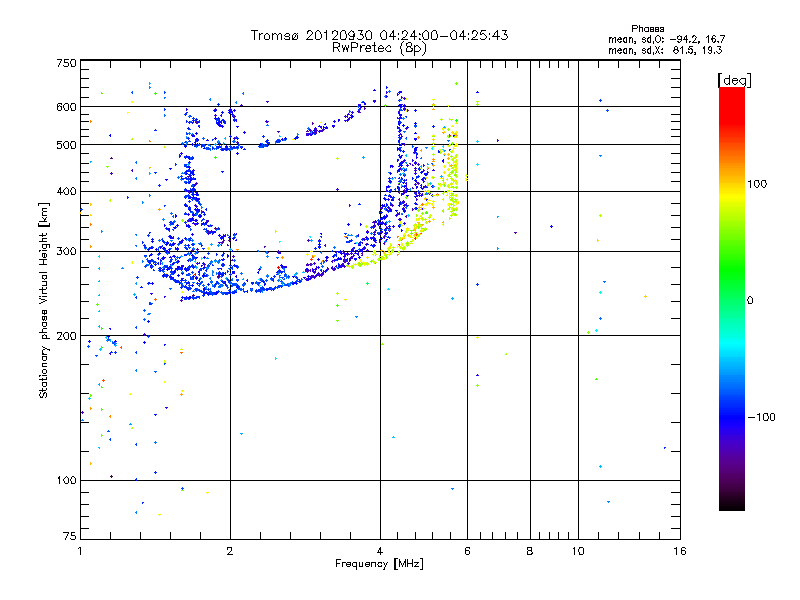Click the "Frequency [MHz]" x-axis label

click(379, 564)
